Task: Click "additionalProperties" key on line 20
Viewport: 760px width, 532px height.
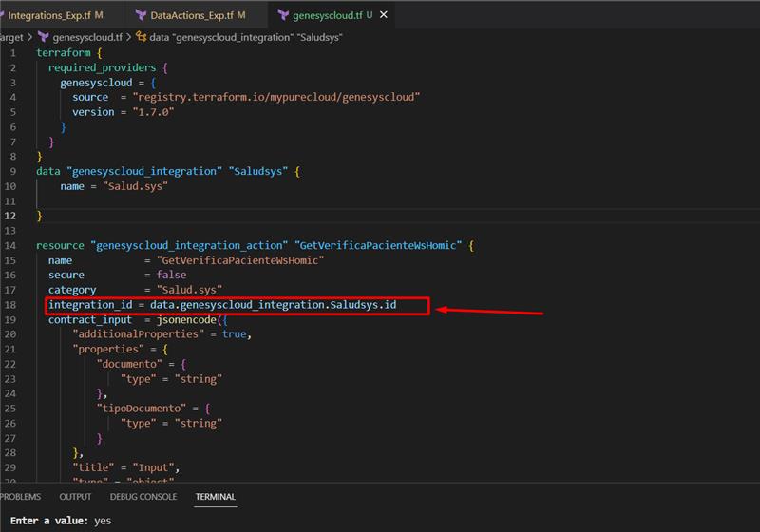Action: (x=139, y=334)
